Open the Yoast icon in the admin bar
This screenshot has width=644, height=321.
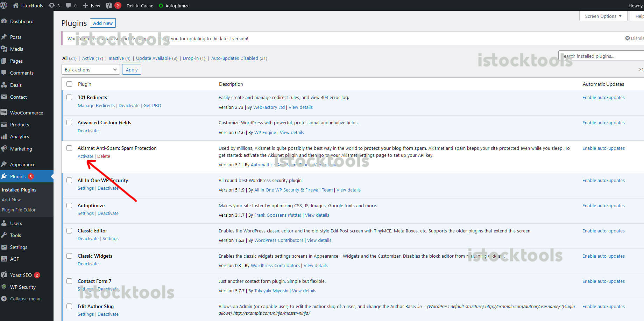click(x=109, y=6)
